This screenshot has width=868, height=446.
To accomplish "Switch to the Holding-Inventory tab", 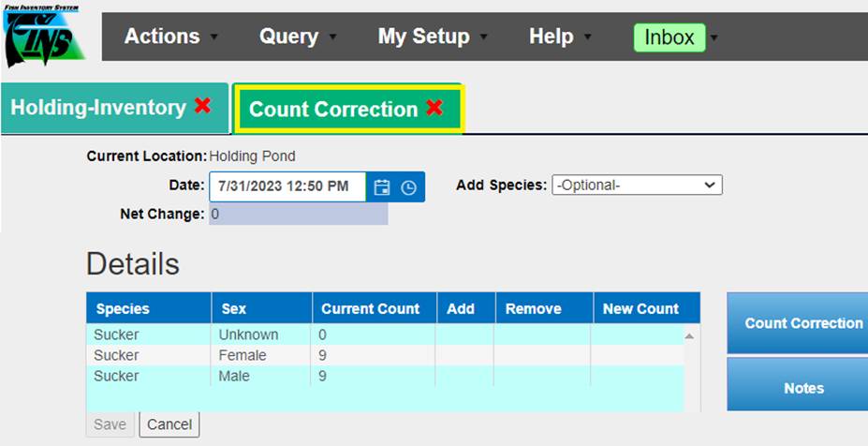I will [x=97, y=108].
